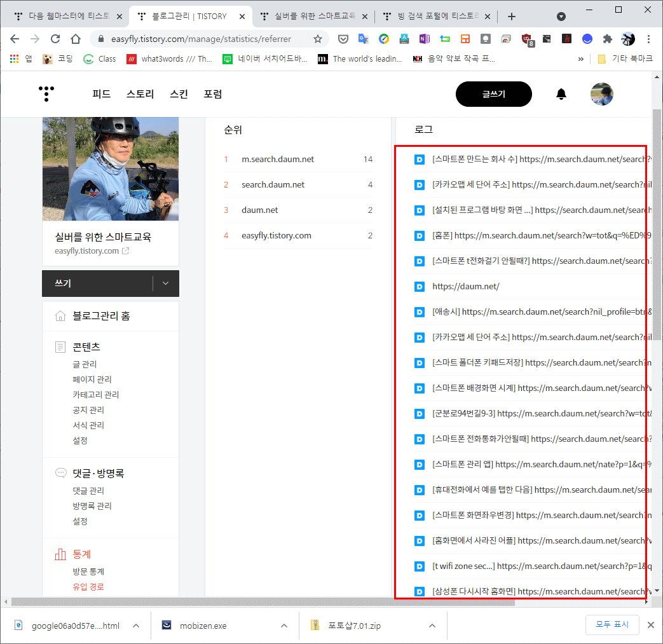Open the profile avatar menu

tap(601, 94)
